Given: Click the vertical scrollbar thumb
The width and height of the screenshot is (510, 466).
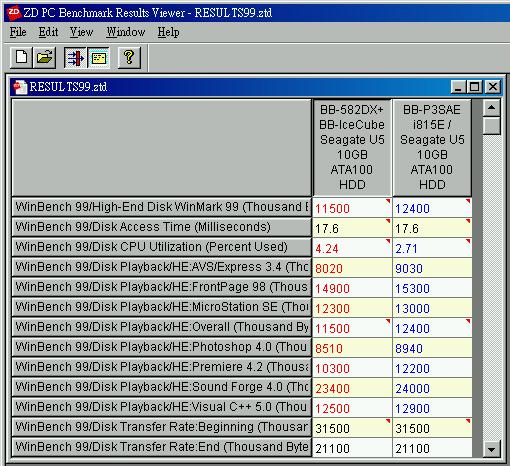Looking at the screenshot, I should (491, 125).
